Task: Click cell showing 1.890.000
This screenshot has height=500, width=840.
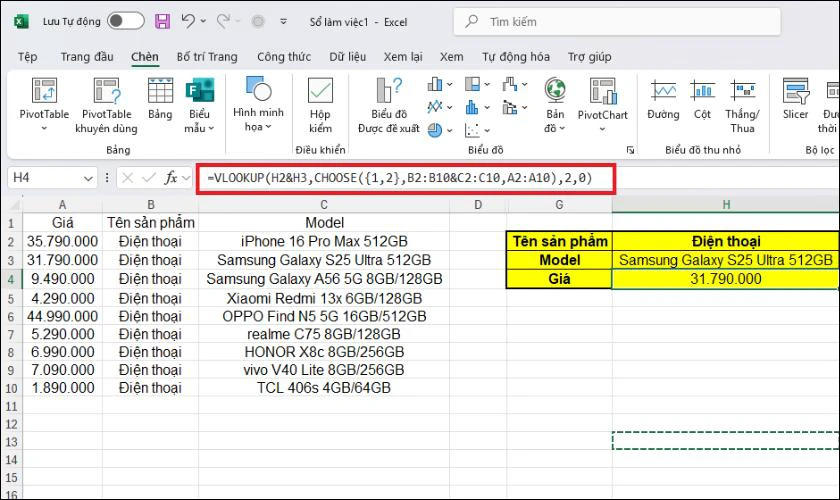Action: [x=62, y=388]
